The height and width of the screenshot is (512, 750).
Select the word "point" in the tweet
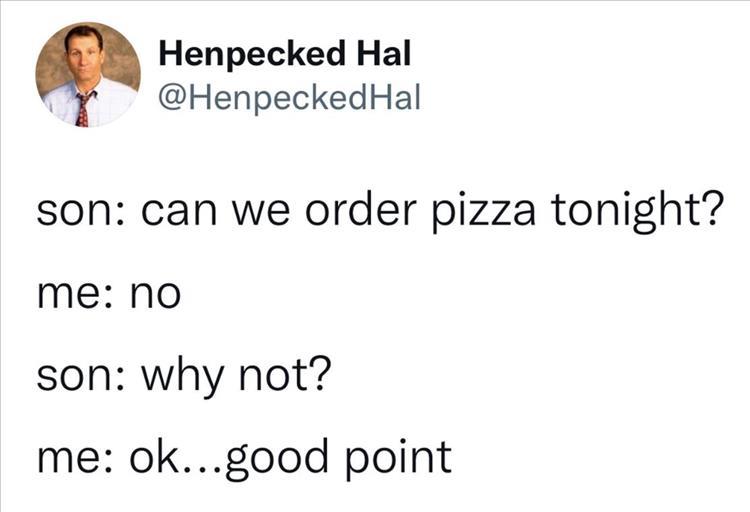coord(400,457)
